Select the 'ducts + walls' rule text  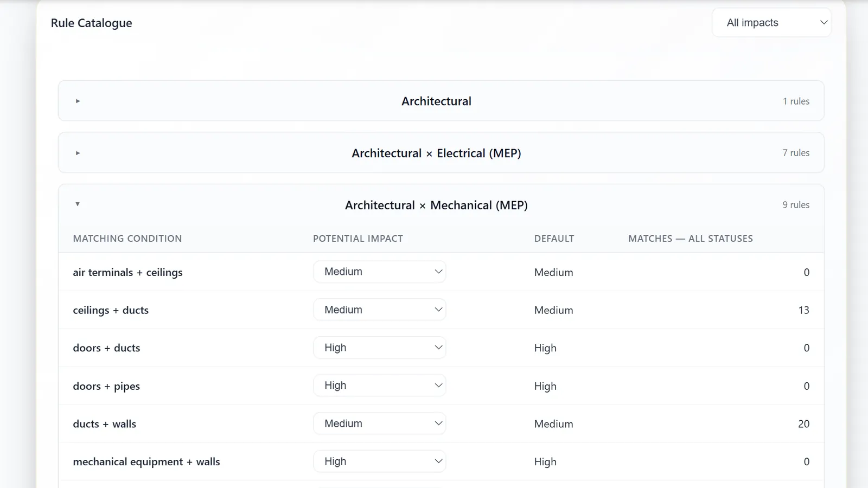click(x=104, y=424)
